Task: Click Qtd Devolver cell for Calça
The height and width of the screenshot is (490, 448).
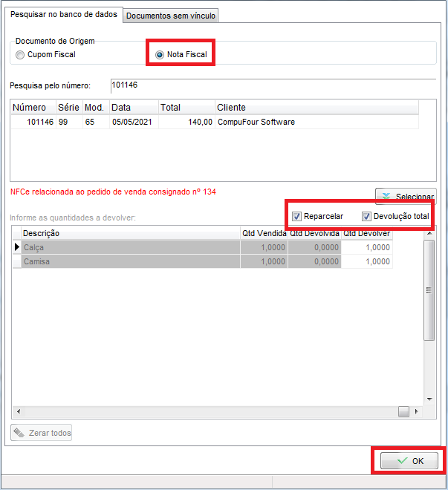Action: pos(367,247)
